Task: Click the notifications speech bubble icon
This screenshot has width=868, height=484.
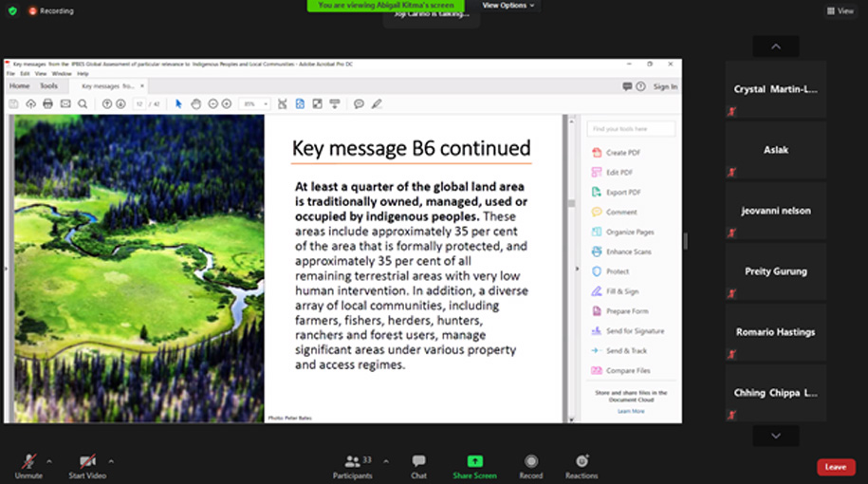Action: (x=627, y=86)
